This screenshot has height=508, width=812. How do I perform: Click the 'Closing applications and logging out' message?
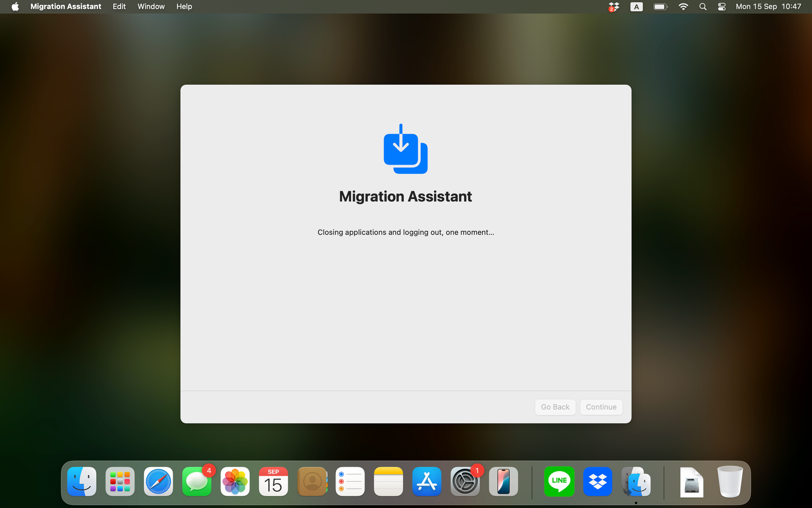coord(406,232)
